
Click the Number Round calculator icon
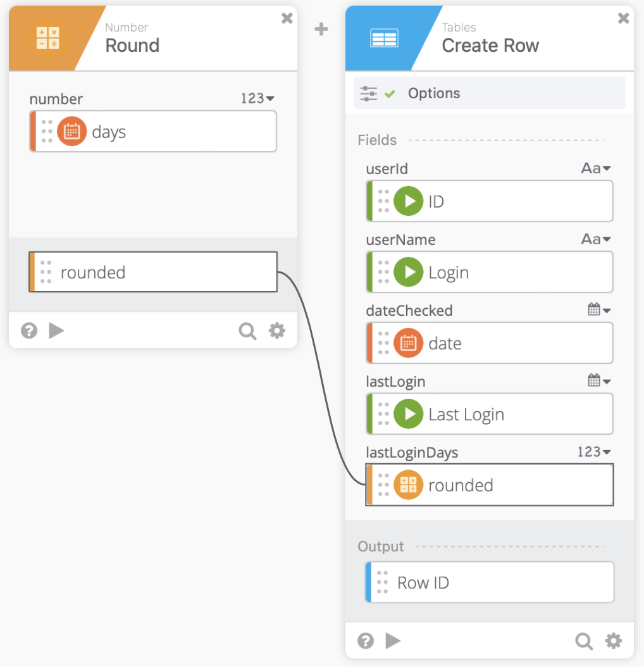[x=48, y=39]
